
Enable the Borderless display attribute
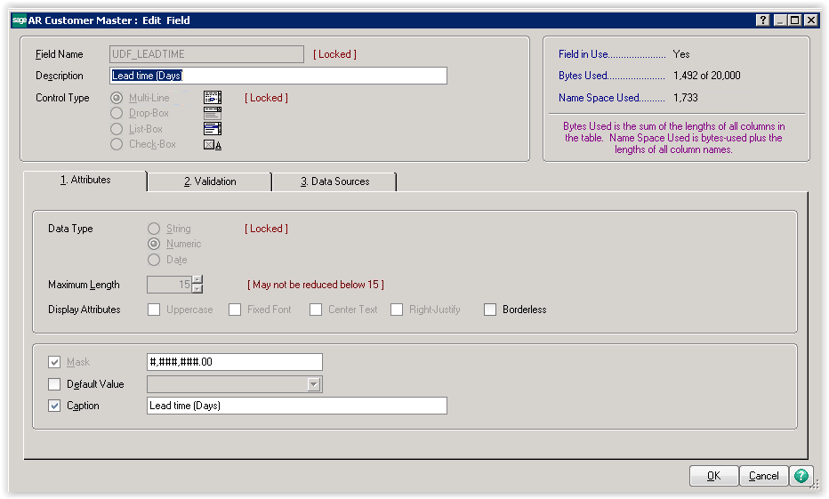490,310
